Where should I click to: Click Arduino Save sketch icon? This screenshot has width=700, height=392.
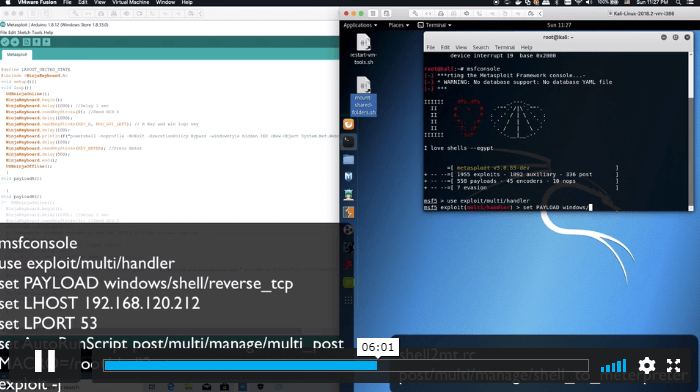point(46,42)
